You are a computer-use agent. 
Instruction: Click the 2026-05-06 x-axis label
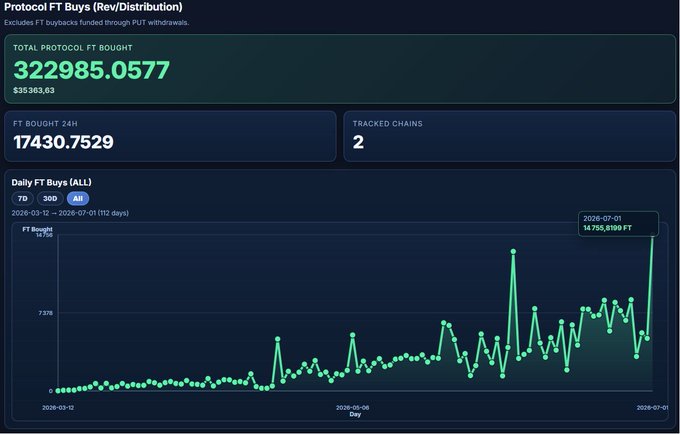click(x=353, y=408)
